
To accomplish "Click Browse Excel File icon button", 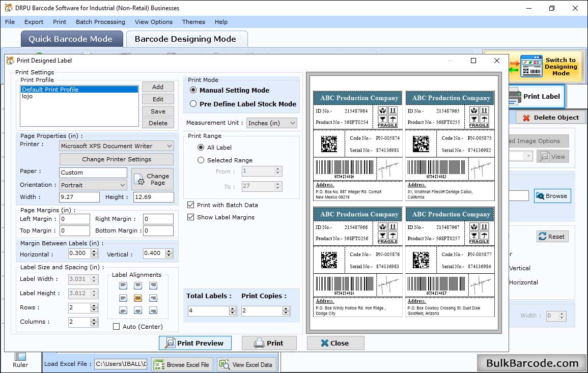I will click(183, 364).
